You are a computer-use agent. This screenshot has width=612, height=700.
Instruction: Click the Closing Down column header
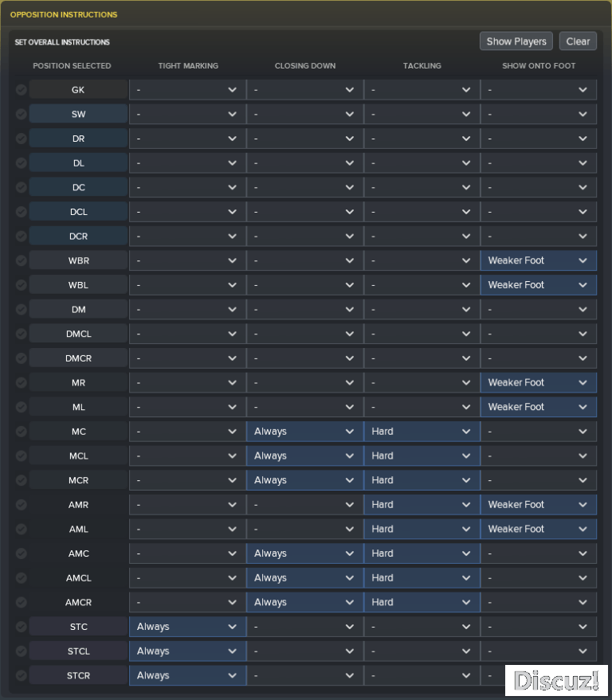click(305, 65)
